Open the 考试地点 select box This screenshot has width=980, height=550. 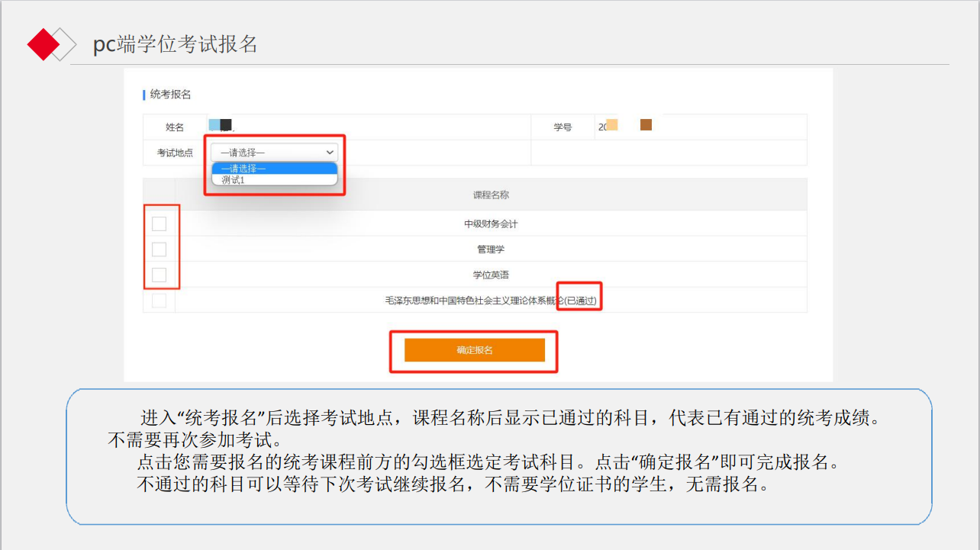(x=273, y=153)
